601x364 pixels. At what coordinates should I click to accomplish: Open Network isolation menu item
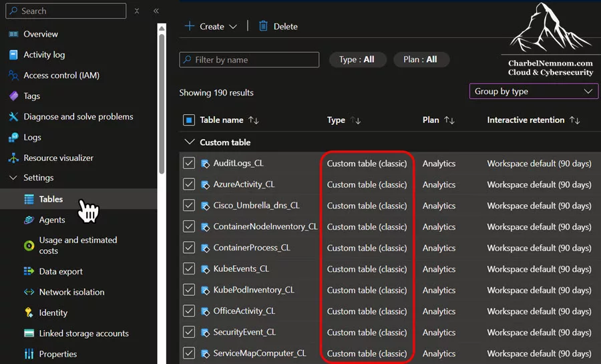71,292
